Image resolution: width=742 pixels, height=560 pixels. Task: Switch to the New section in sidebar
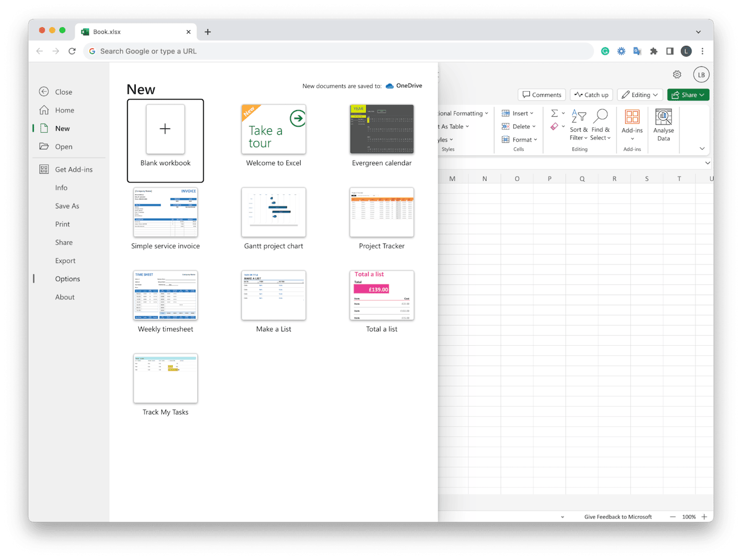point(61,128)
